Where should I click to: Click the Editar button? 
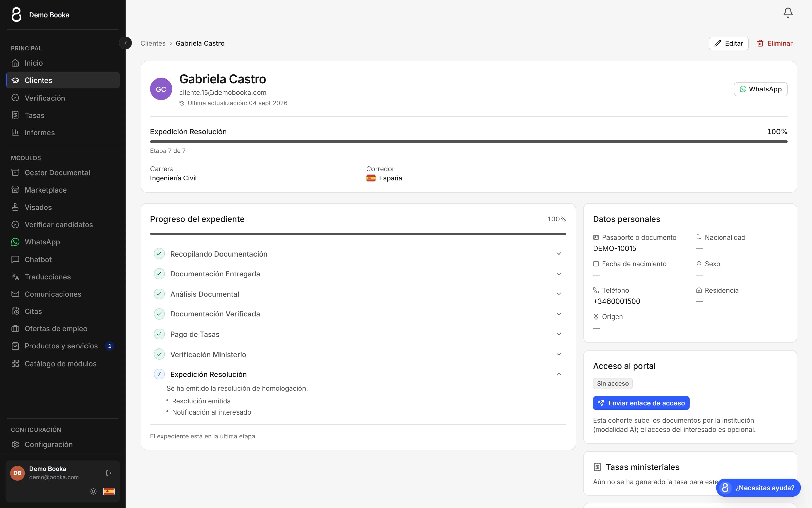[729, 43]
